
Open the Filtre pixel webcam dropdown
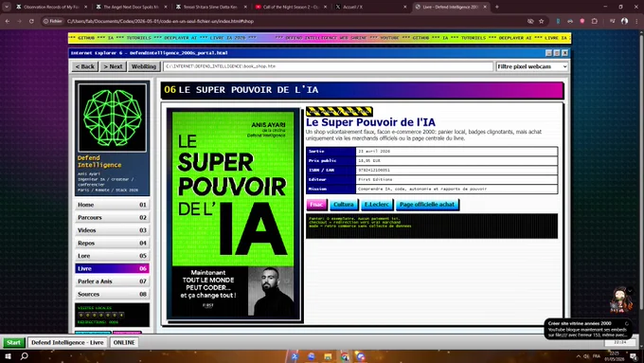[532, 66]
